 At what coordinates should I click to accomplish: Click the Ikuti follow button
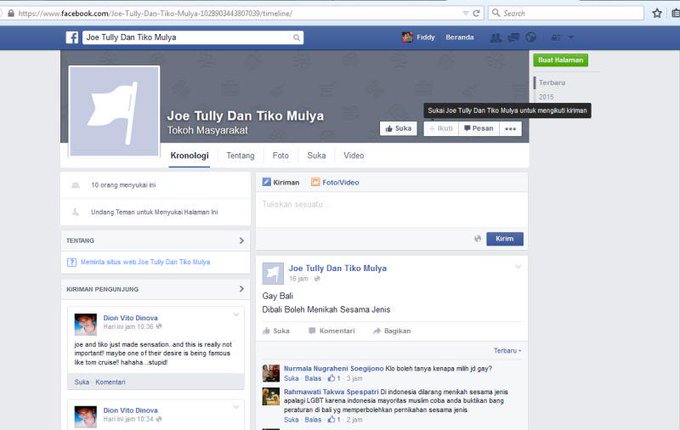[441, 128]
